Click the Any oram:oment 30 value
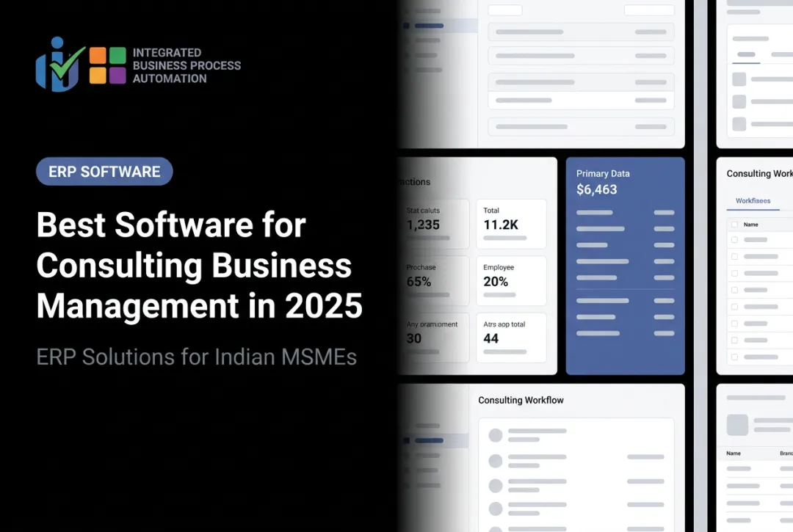 (x=413, y=338)
